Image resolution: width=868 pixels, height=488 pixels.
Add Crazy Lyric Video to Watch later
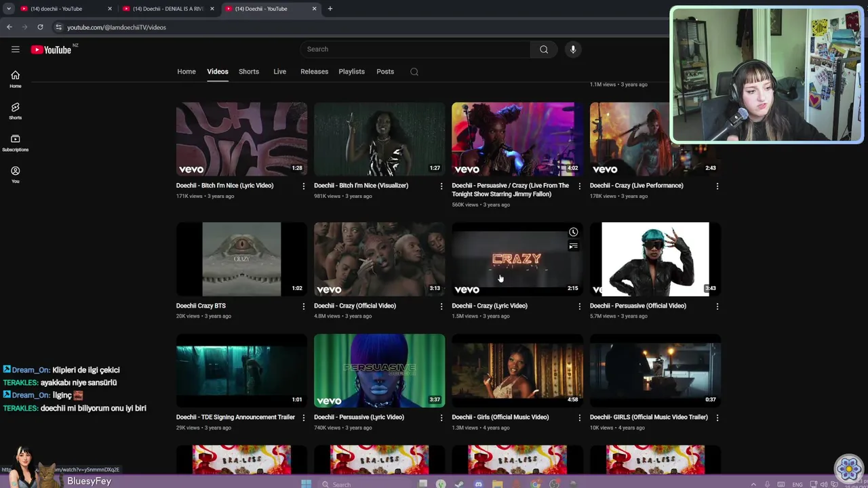pos(573,232)
